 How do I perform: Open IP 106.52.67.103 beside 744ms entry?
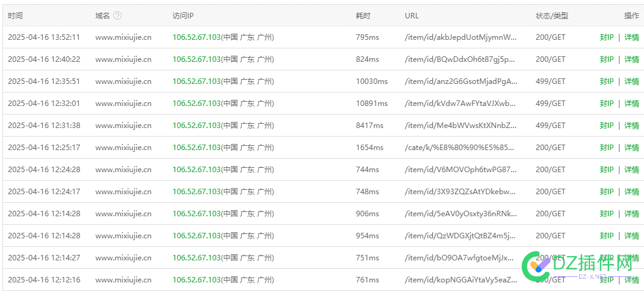click(x=196, y=170)
